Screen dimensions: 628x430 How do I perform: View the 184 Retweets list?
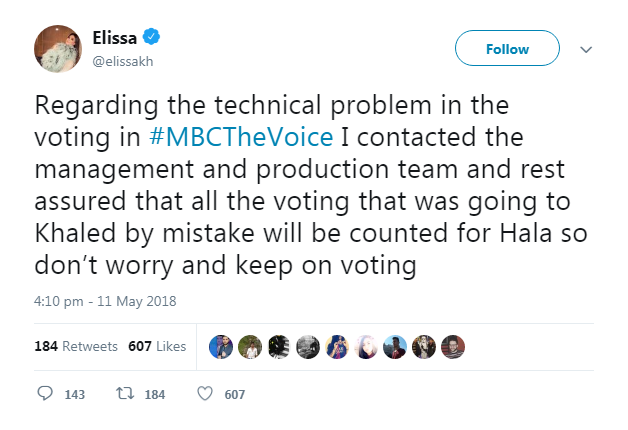point(76,346)
